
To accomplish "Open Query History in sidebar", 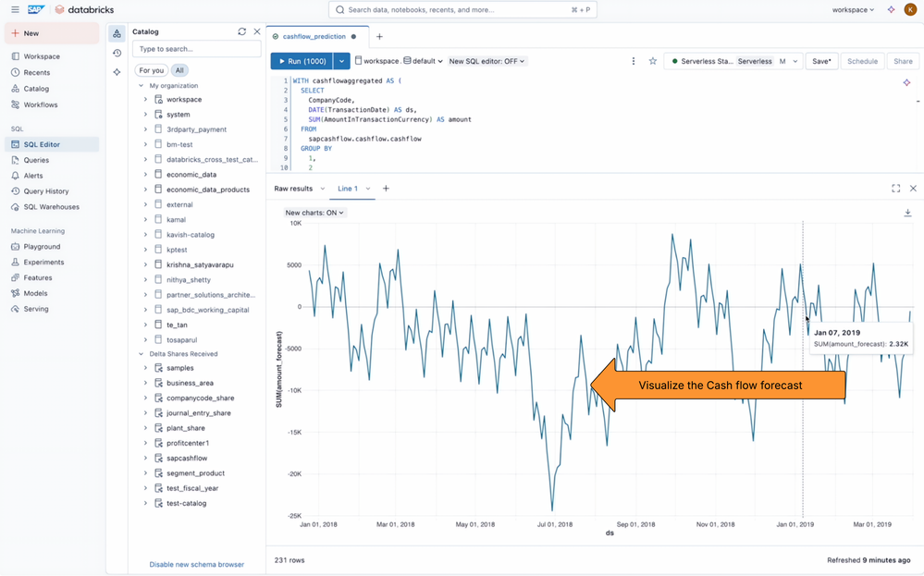I will click(46, 191).
